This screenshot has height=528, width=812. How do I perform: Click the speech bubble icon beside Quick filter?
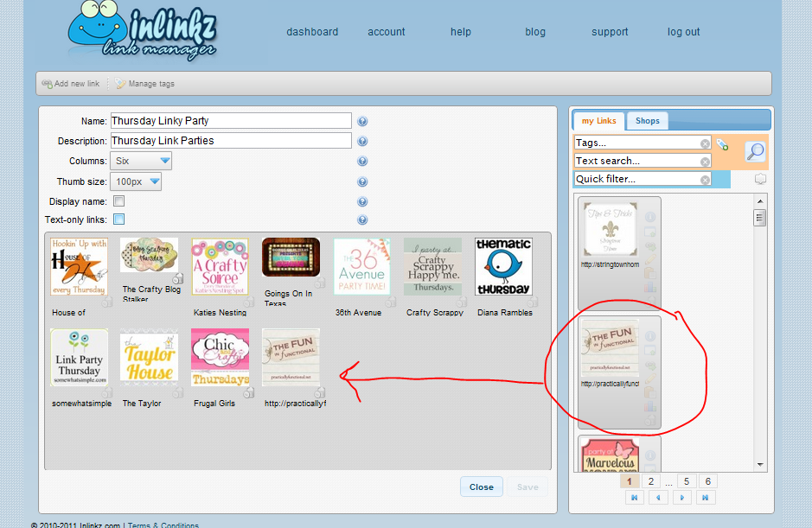point(760,179)
